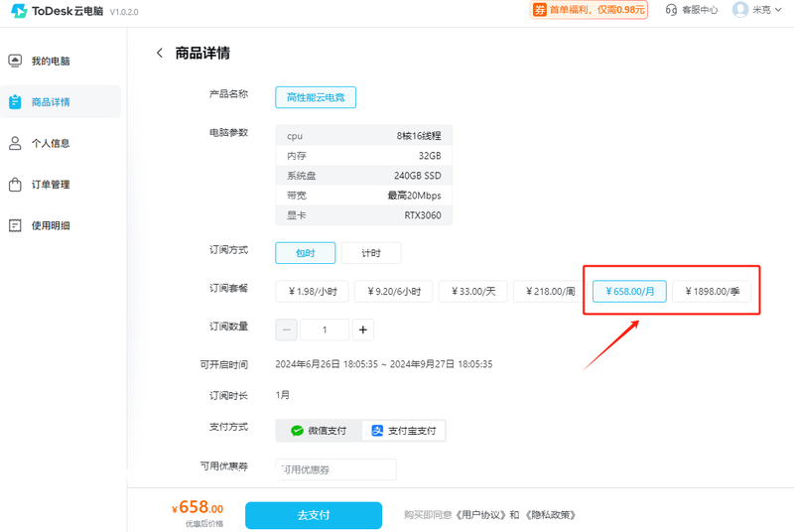Click the 去支付 button
This screenshot has height=532, width=794.
pos(314,515)
